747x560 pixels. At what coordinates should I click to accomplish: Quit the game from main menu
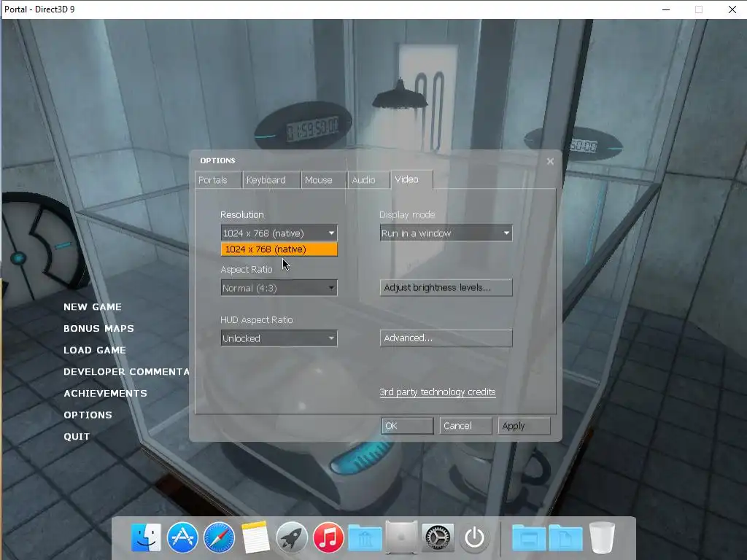pyautogui.click(x=76, y=437)
